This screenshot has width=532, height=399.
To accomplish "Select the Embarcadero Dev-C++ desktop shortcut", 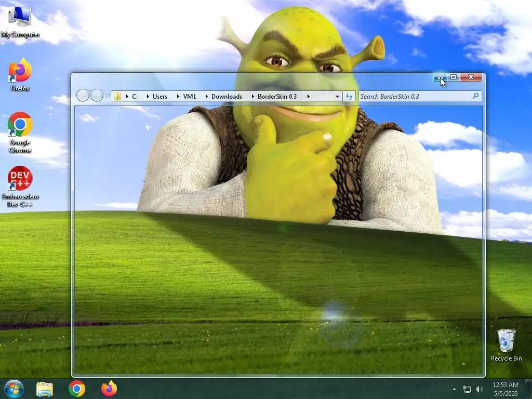I will [x=20, y=187].
